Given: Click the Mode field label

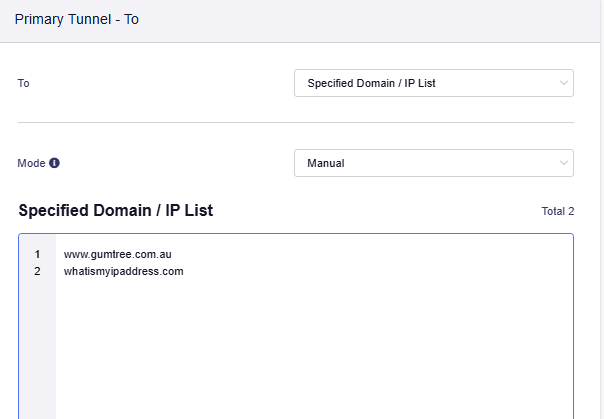Looking at the screenshot, I should tap(32, 163).
